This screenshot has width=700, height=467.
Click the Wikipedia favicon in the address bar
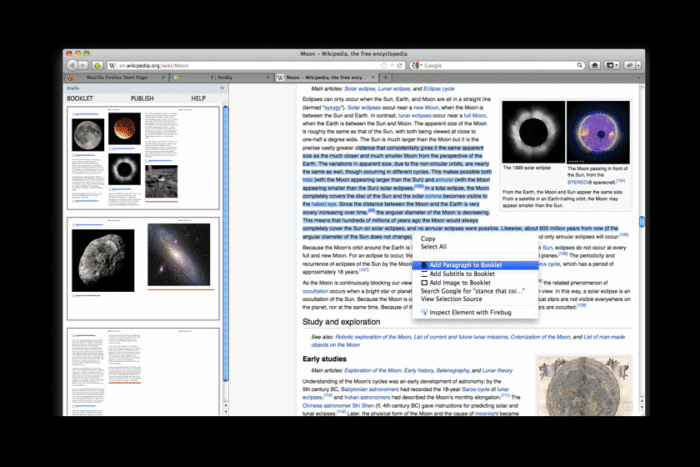click(112, 66)
